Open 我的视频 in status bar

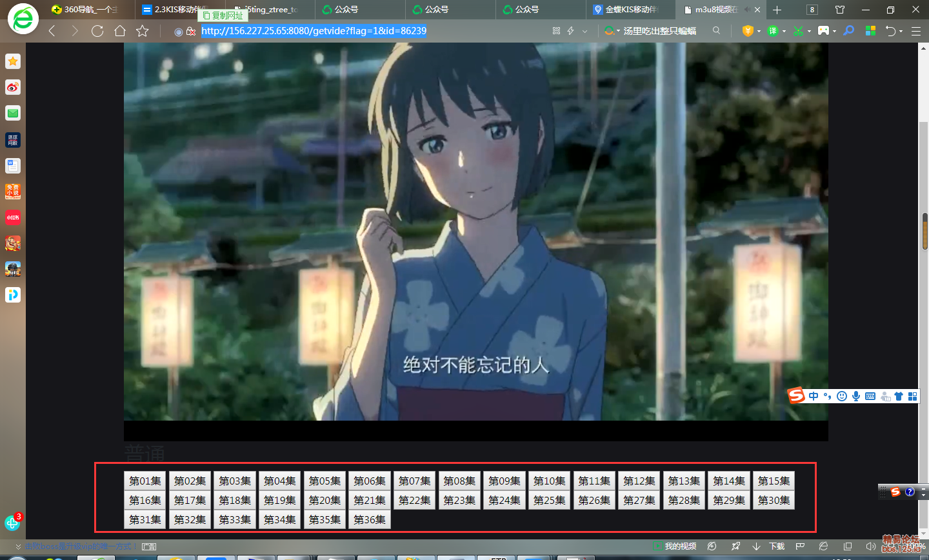pos(674,546)
